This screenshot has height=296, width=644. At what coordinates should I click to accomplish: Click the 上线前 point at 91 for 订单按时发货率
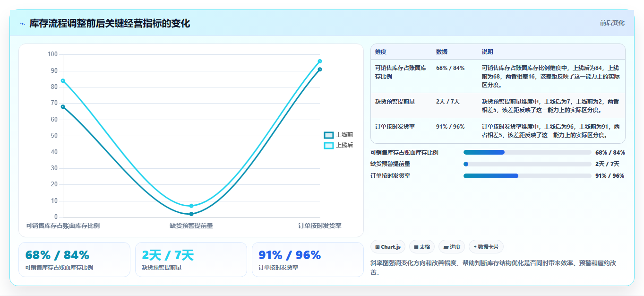[x=320, y=69]
